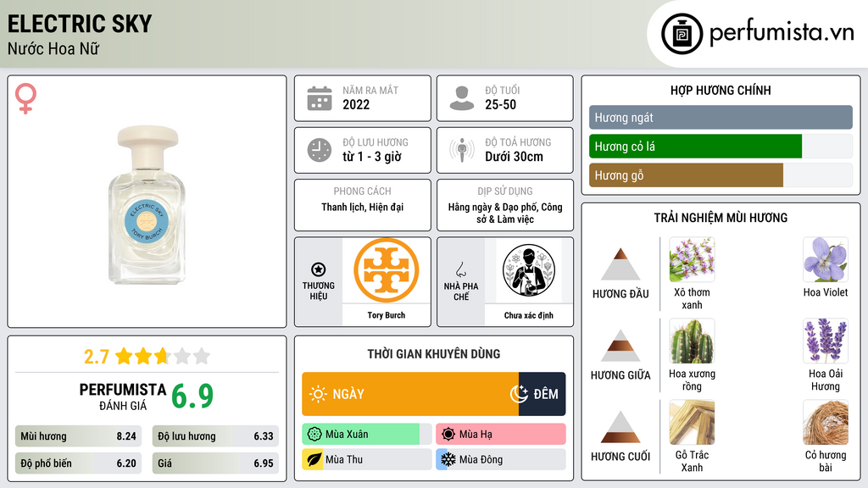Click the Giá 6.95 score bar

click(215, 463)
